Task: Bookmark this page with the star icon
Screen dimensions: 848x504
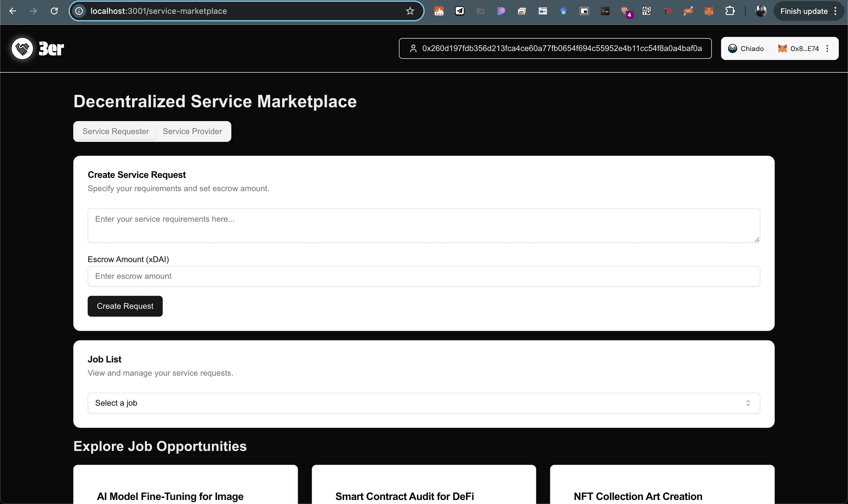Action: click(410, 11)
